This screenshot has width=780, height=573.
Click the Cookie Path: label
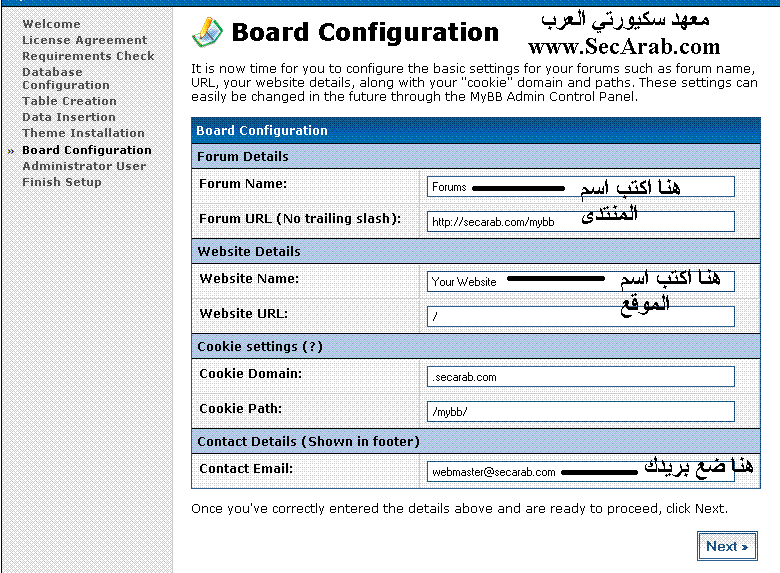241,408
